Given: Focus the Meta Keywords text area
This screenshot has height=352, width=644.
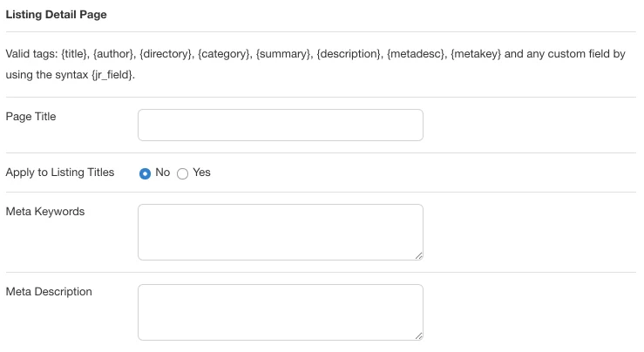Looking at the screenshot, I should [280, 232].
